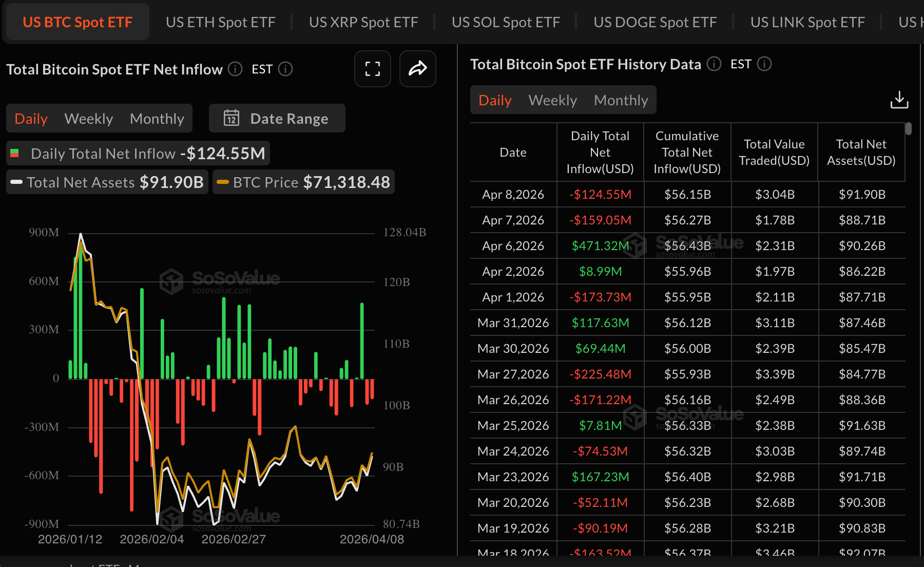924x567 pixels.
Task: Switch chart to Weekly view
Action: tap(89, 119)
